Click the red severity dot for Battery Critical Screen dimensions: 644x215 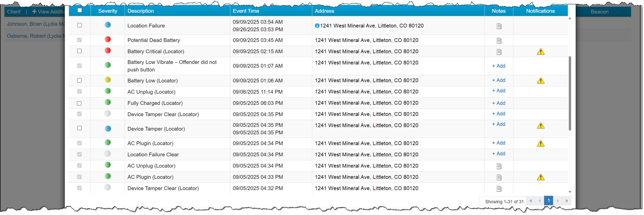[x=108, y=51]
